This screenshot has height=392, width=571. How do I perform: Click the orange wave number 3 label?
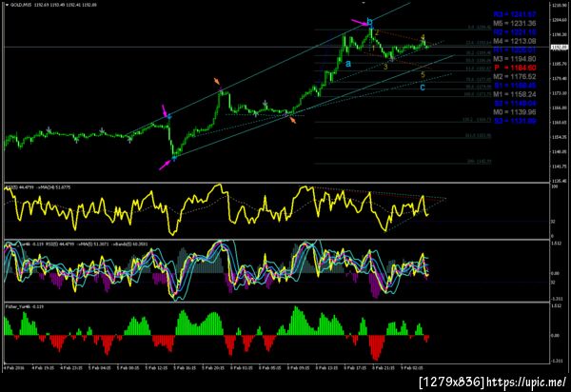385,67
